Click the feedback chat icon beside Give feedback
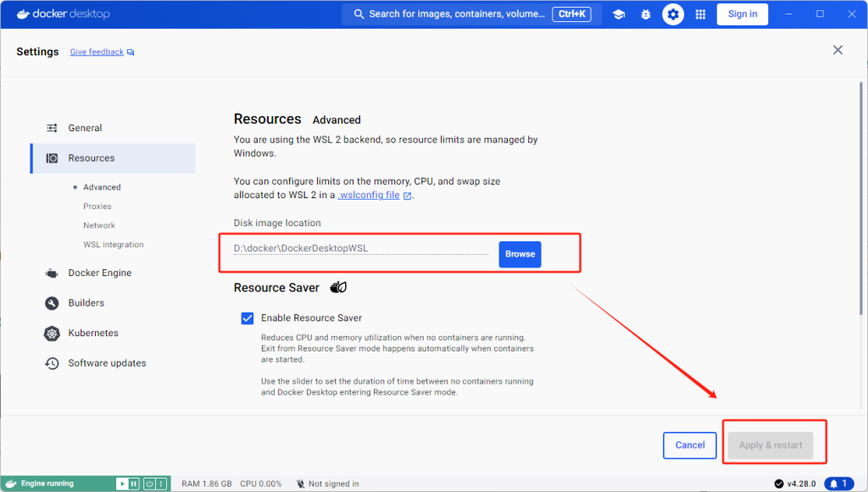 [x=131, y=52]
